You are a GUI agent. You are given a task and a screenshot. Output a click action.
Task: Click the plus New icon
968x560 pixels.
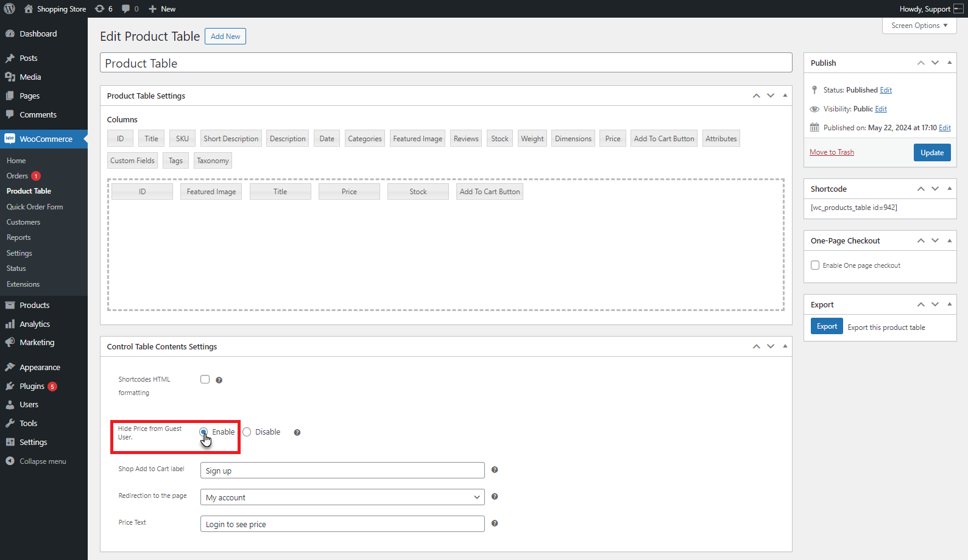pyautogui.click(x=153, y=9)
